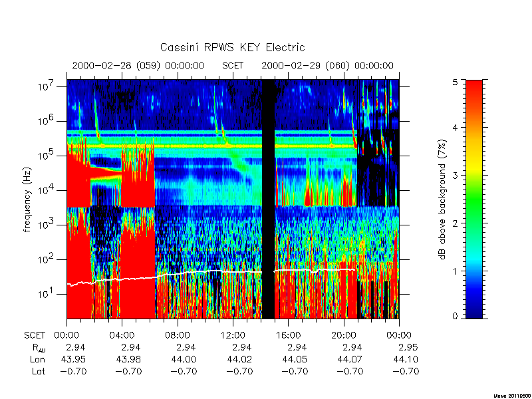Click the small Uiowa credit text at bottom corner
The width and height of the screenshot is (532, 399).
pyautogui.click(x=512, y=396)
